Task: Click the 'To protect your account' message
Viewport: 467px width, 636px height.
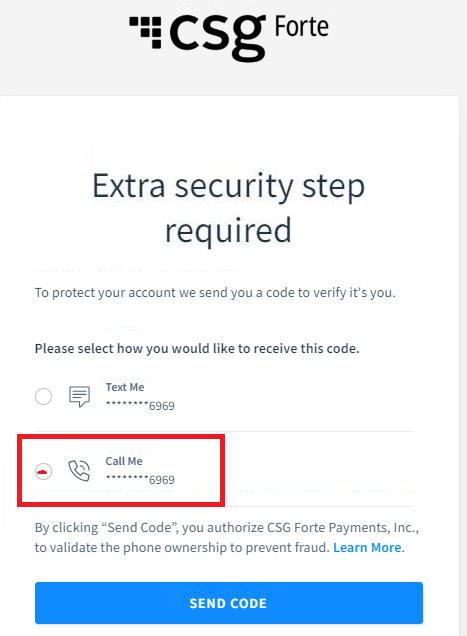Action: point(215,292)
